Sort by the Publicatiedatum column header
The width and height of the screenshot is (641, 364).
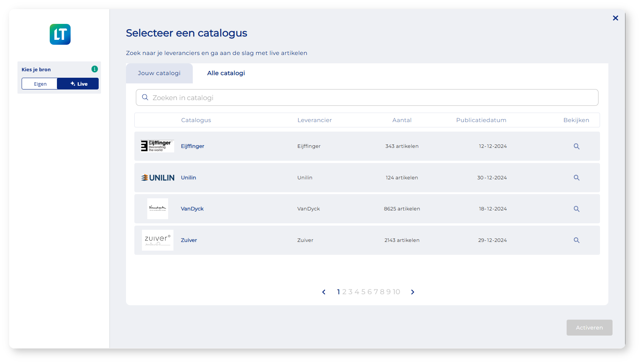coord(481,120)
